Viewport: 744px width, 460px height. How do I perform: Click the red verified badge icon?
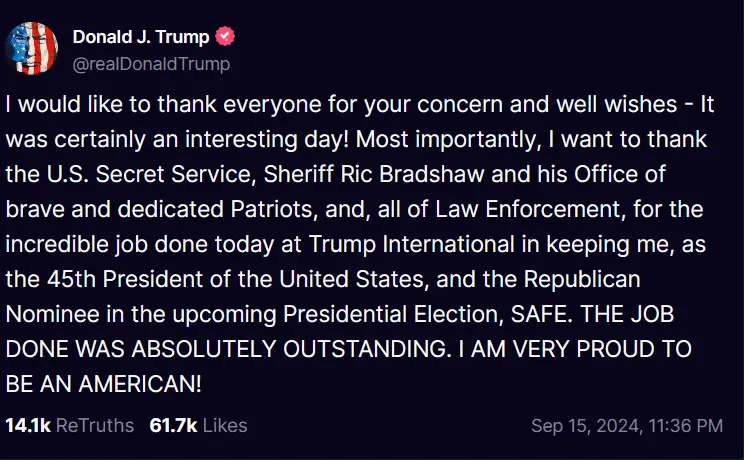click(227, 37)
